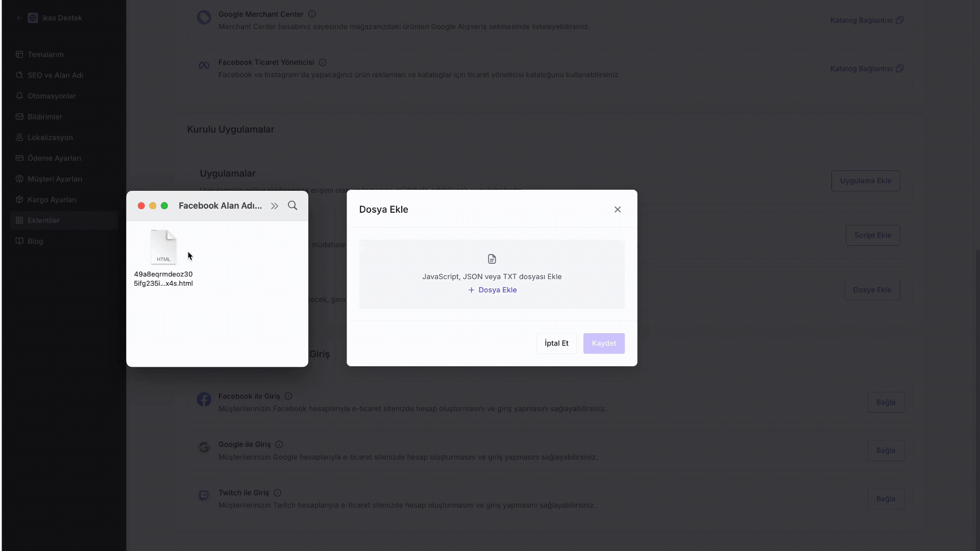The width and height of the screenshot is (980, 551).
Task: Open SEO ve Alan Adı menu item
Action: (55, 75)
